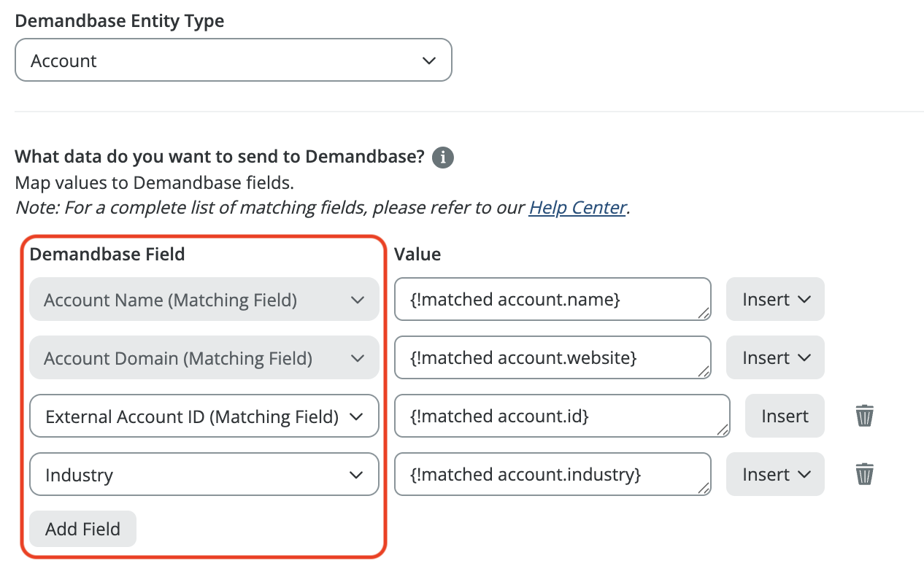Open the Demandbase Entity Type dropdown
The height and width of the screenshot is (566, 924).
pyautogui.click(x=233, y=61)
